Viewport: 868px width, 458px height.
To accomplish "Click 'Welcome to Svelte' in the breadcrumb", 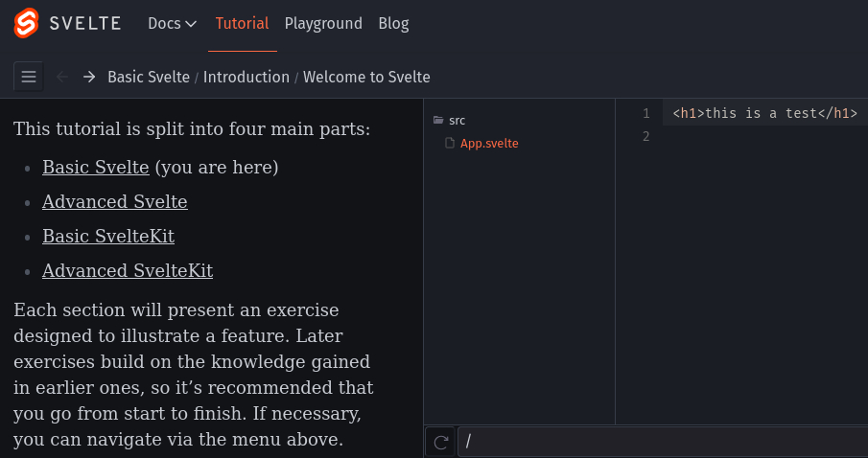I will coord(366,77).
